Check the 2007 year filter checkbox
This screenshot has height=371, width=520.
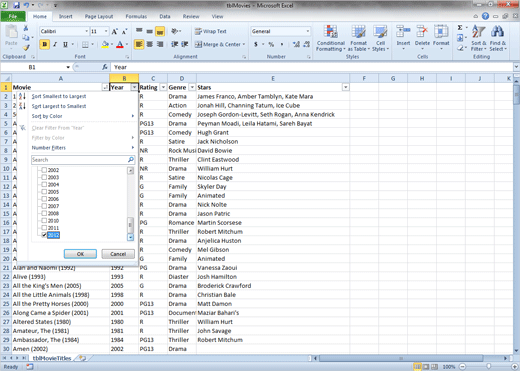[x=44, y=206]
